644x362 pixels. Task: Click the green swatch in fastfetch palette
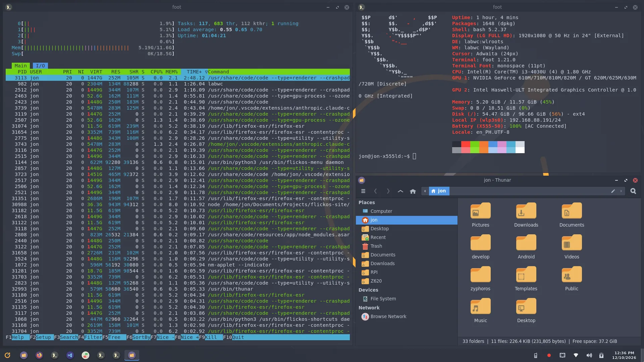(x=475, y=144)
